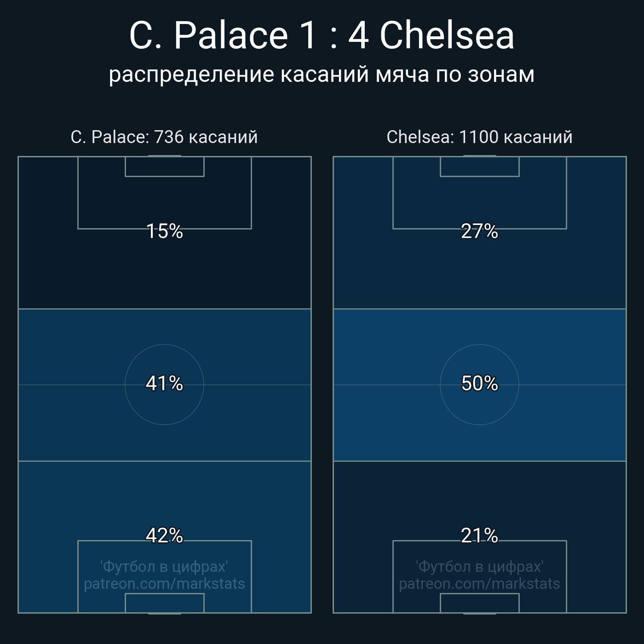The image size is (644, 644).
Task: Open the patreon.com/markstats link on Palace pitch
Action: (x=164, y=584)
